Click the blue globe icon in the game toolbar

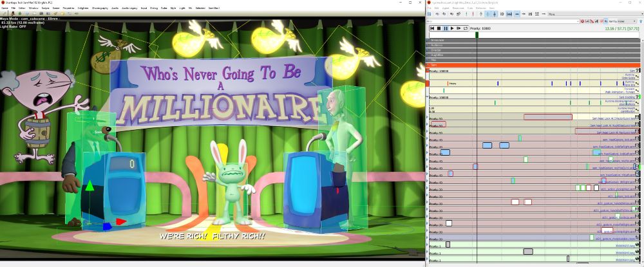pyautogui.click(x=28, y=14)
